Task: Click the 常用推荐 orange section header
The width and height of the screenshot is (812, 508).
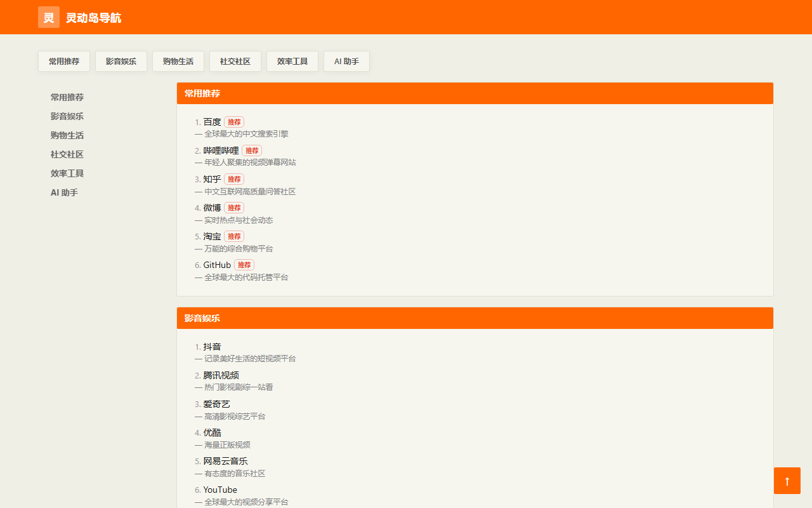Action: pyautogui.click(x=475, y=93)
